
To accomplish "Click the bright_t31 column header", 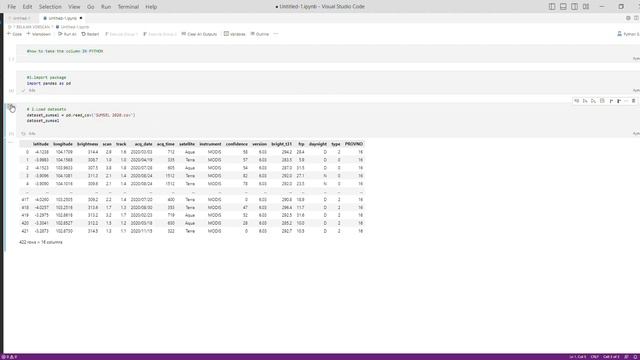I will click(282, 144).
